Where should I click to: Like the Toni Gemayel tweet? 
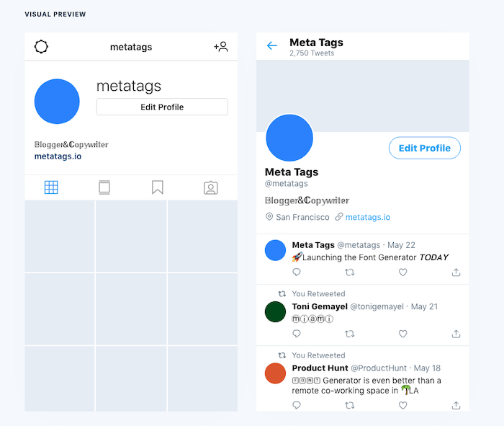[x=403, y=334]
